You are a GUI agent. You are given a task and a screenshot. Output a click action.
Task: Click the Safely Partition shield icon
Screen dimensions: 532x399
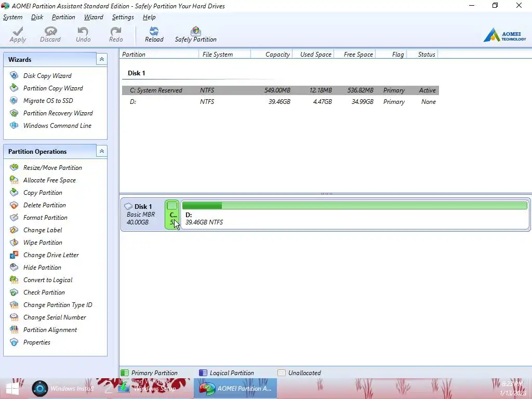(x=195, y=31)
